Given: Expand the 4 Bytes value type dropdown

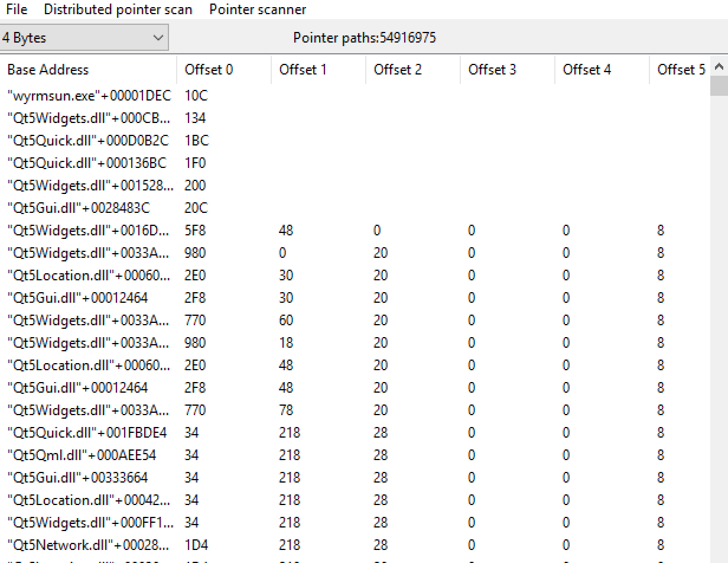Looking at the screenshot, I should [84, 38].
